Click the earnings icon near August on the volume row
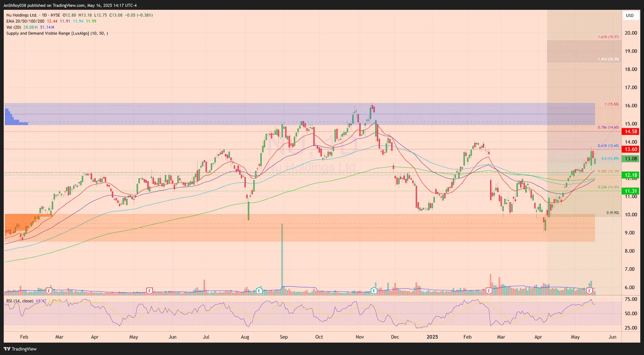644x355 pixels. point(259,291)
